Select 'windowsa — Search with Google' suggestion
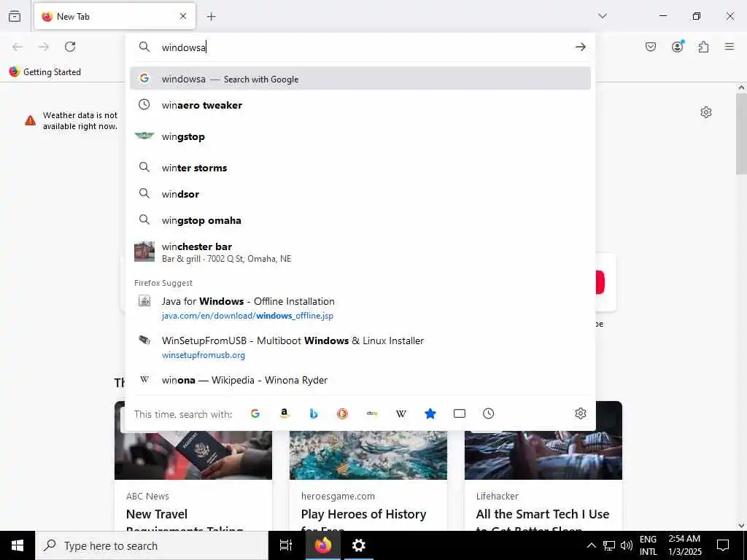This screenshot has height=560, width=747. click(360, 79)
